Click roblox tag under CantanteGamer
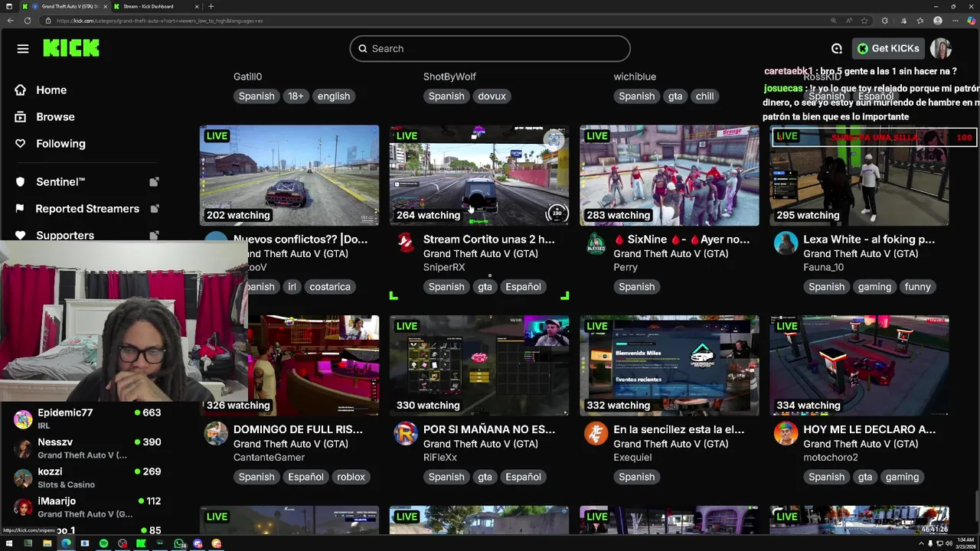This screenshot has width=980, height=551. [351, 477]
